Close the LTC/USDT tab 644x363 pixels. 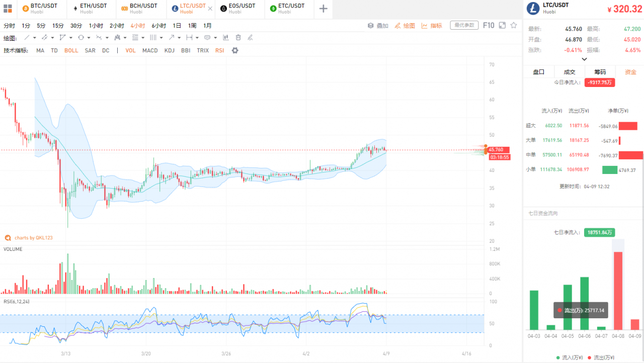click(x=210, y=9)
